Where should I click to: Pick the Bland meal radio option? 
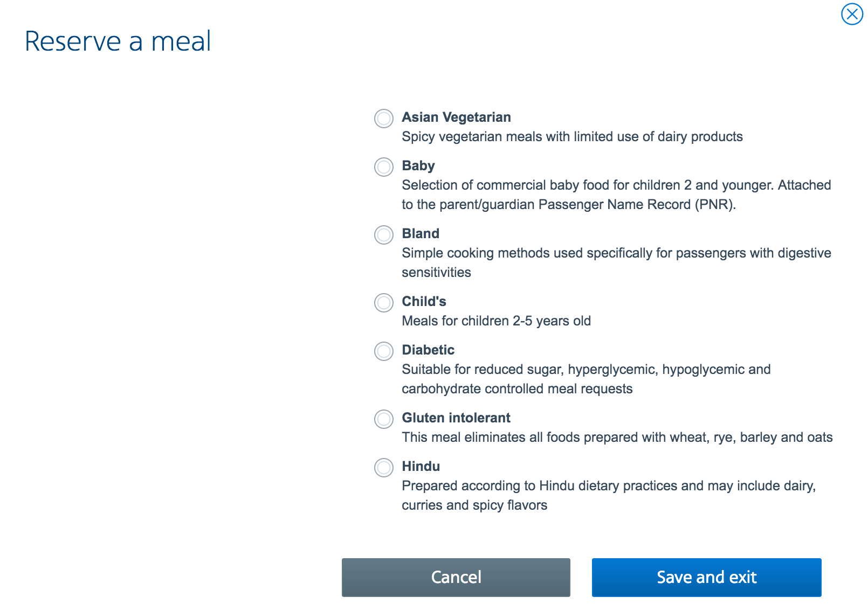(384, 235)
